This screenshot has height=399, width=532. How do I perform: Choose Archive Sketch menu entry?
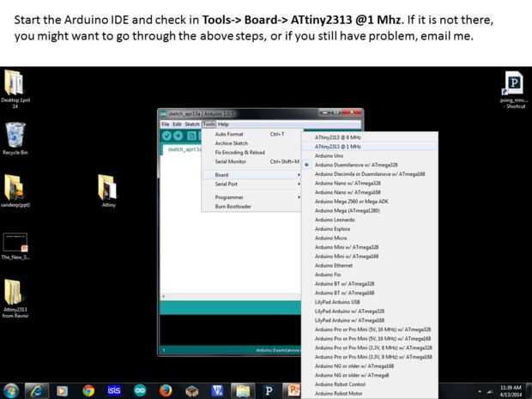[x=251, y=143]
